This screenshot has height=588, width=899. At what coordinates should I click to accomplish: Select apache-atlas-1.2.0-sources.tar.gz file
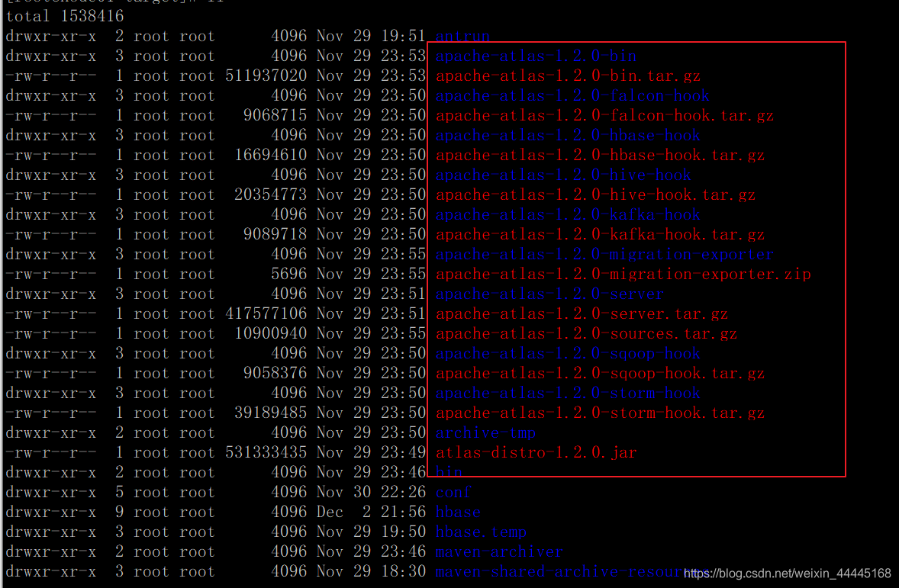(x=586, y=333)
